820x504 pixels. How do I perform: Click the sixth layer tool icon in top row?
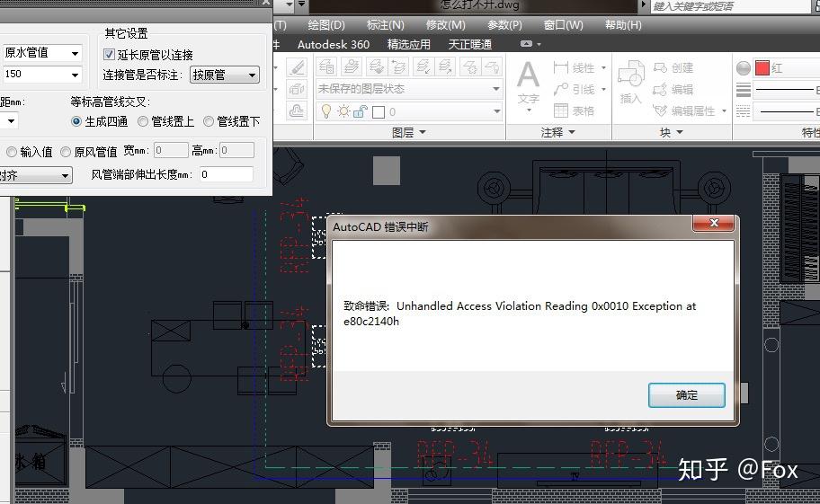446,66
